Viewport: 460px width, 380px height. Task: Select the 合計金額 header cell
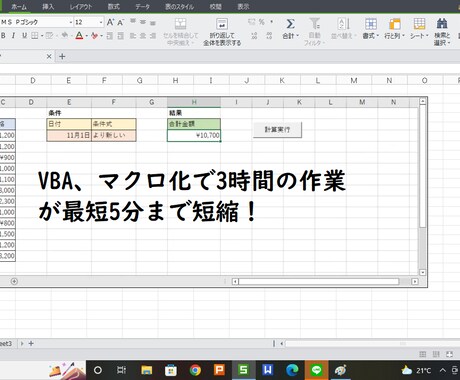194,124
